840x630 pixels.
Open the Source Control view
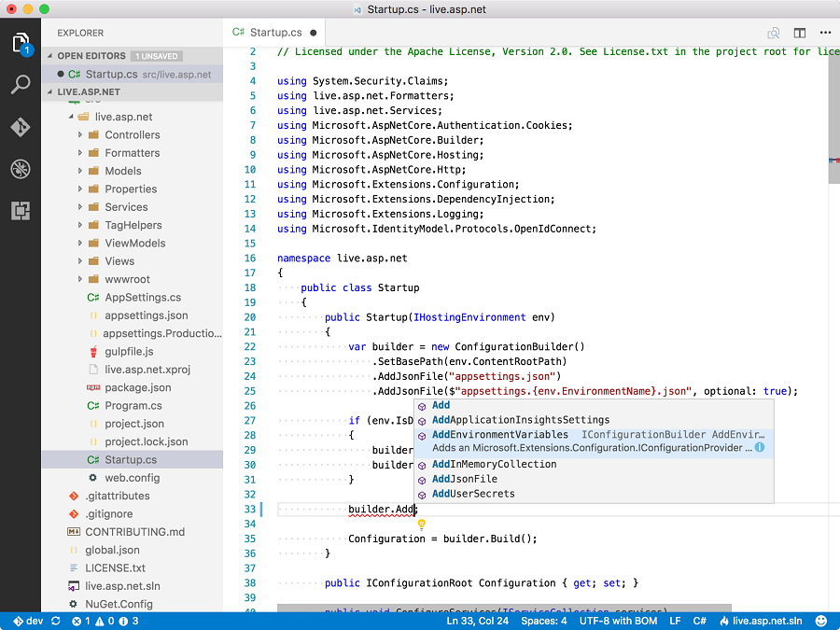21,127
